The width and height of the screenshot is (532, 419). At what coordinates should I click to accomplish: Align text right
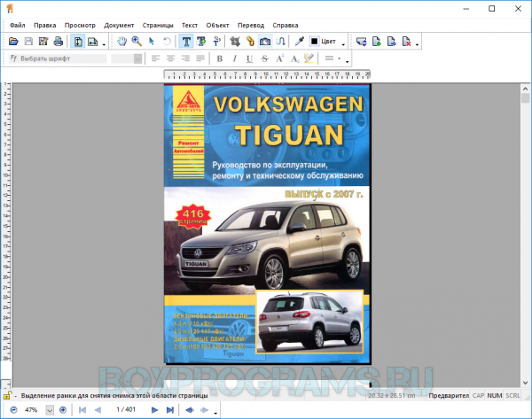tap(185, 58)
